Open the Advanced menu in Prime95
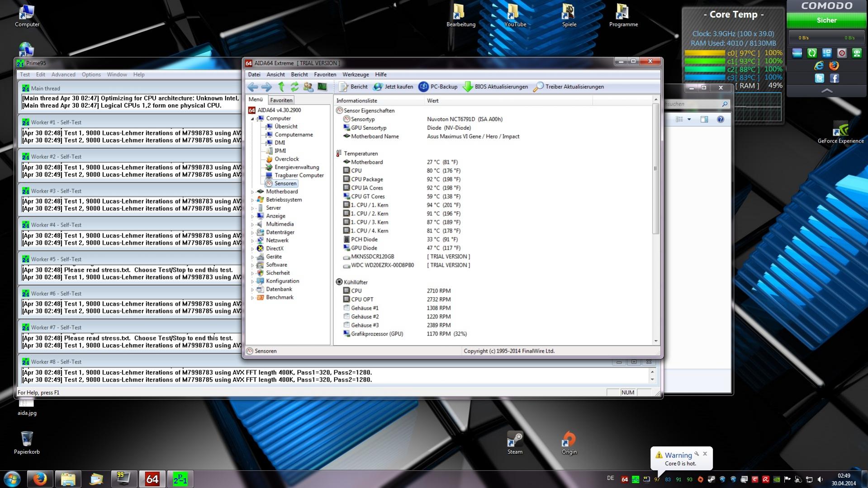The height and width of the screenshot is (488, 868). click(63, 75)
